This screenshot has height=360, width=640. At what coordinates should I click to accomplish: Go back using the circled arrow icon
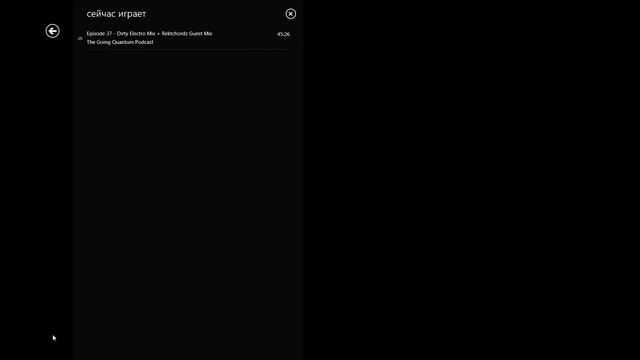(52, 31)
